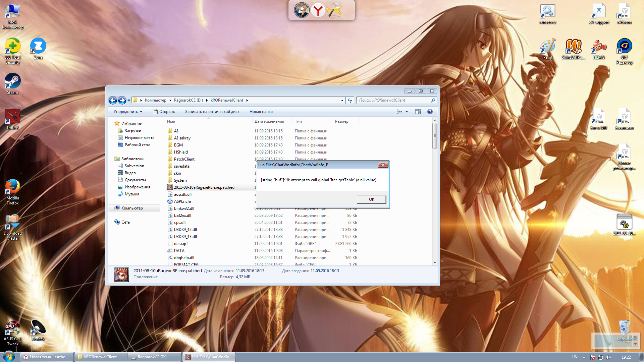
Task: Click OK in the Lua error dialog
Action: coord(371,199)
